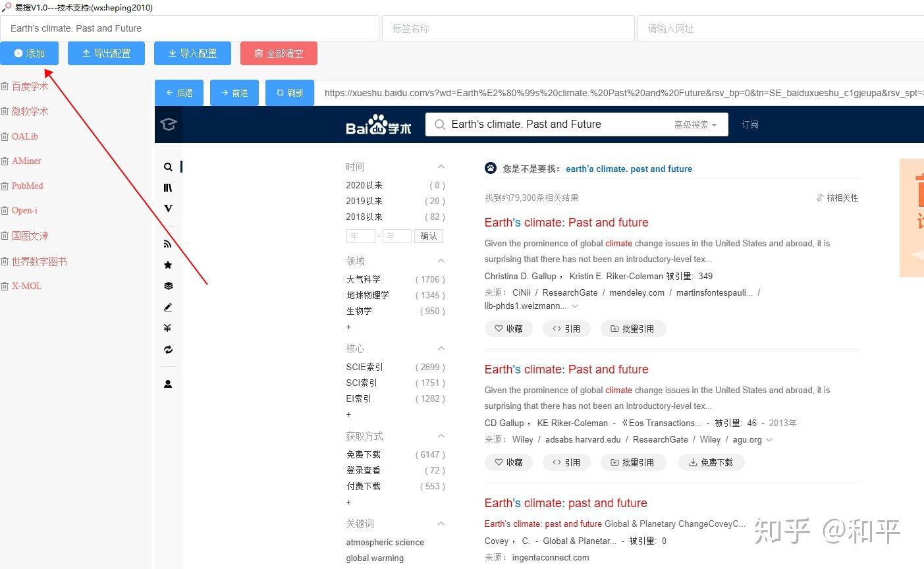
Task: Click the stacked layers icon in the sidebar
Action: pos(168,286)
